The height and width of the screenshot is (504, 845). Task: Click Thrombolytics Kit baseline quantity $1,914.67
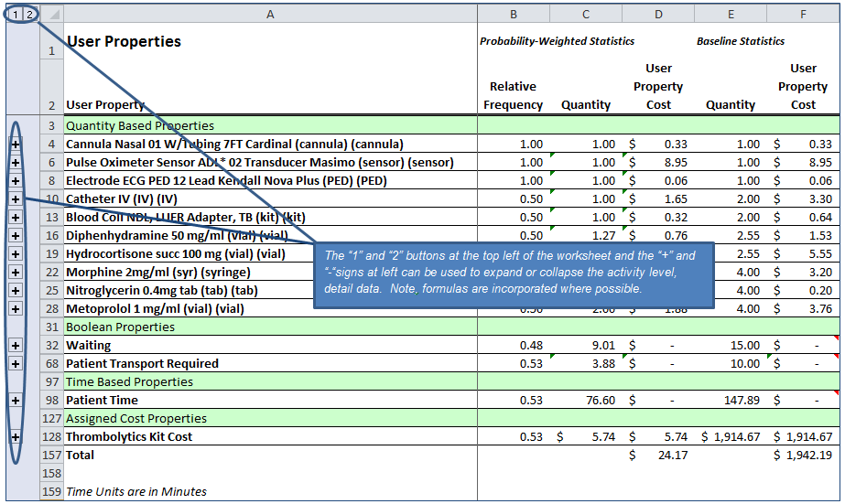tap(731, 437)
